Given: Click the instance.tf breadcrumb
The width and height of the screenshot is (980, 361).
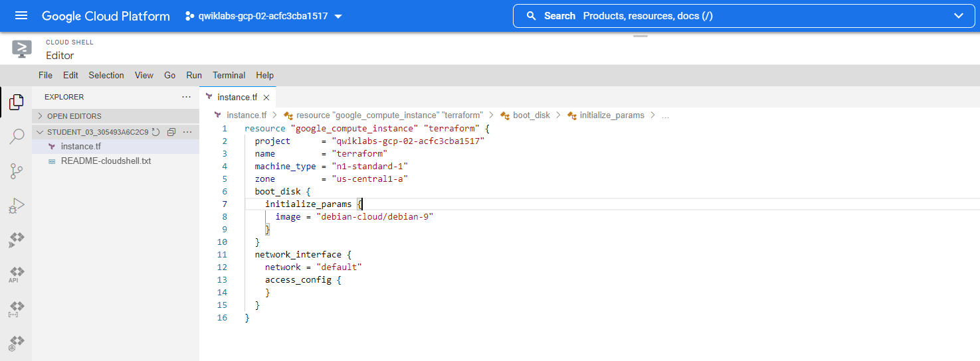Looking at the screenshot, I should click(246, 115).
